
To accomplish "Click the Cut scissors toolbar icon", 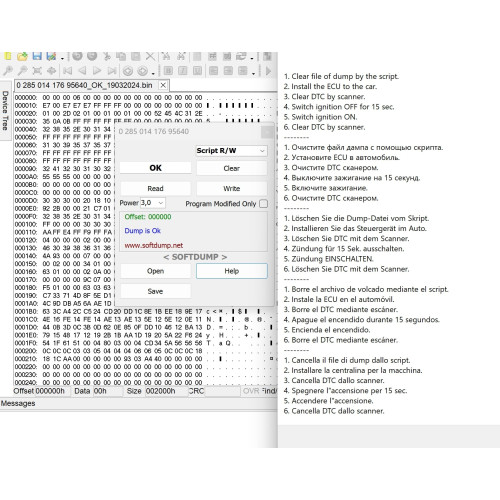I will [x=107, y=56].
